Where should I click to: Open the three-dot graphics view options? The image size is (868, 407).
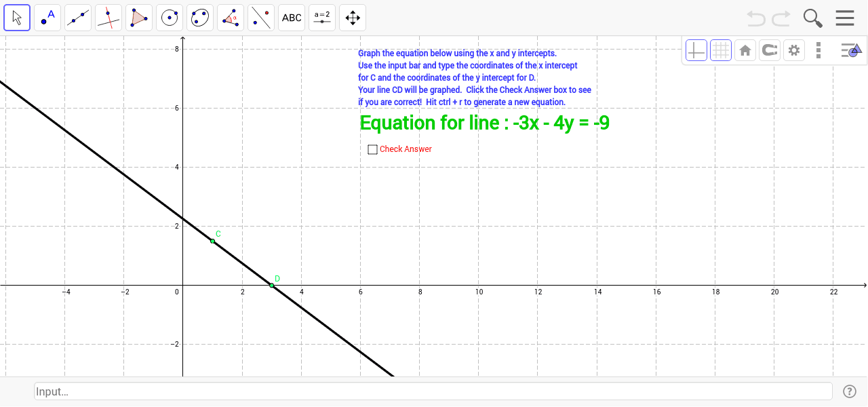pos(818,50)
